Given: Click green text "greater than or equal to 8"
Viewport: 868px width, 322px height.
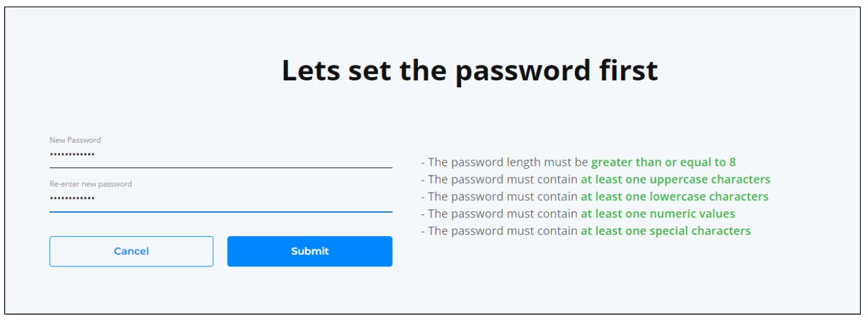Looking at the screenshot, I should pos(663,163).
